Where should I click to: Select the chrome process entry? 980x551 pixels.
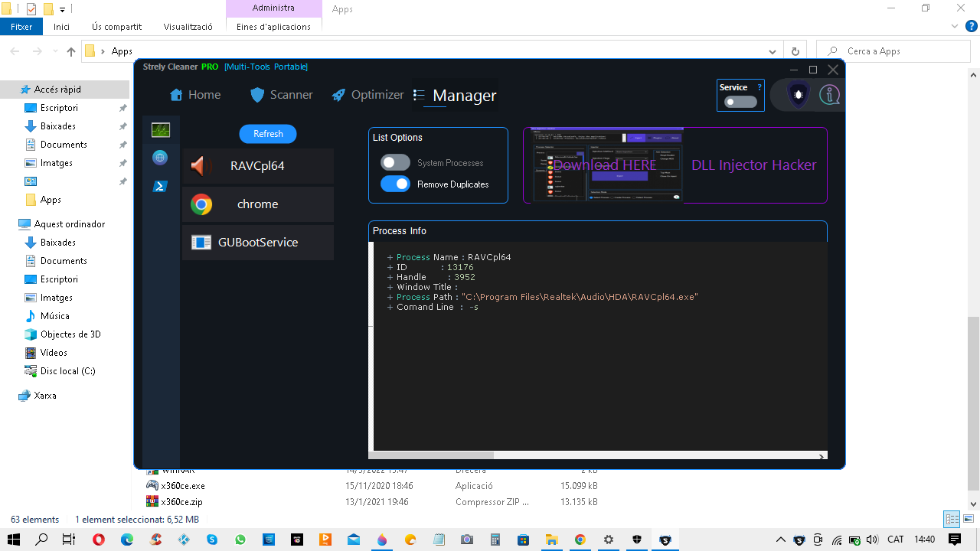tap(258, 204)
